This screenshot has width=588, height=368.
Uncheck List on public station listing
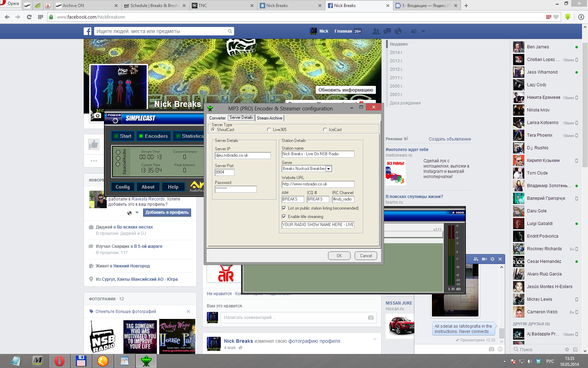[284, 208]
